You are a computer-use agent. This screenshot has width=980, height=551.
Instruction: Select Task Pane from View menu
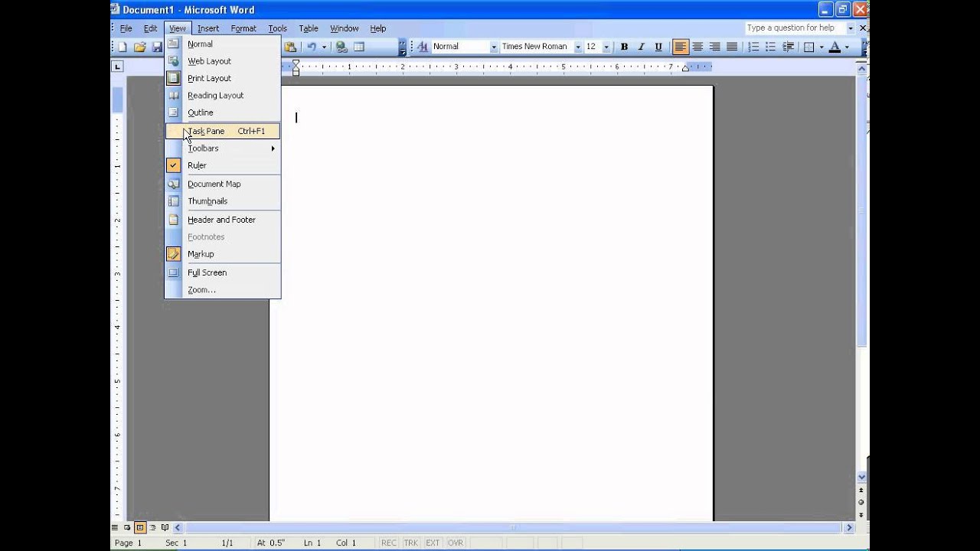(223, 131)
